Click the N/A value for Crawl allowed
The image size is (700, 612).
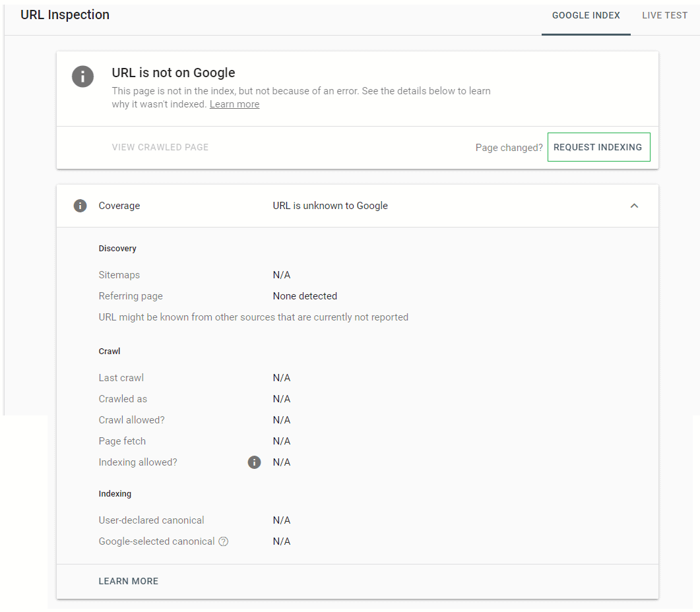click(282, 420)
